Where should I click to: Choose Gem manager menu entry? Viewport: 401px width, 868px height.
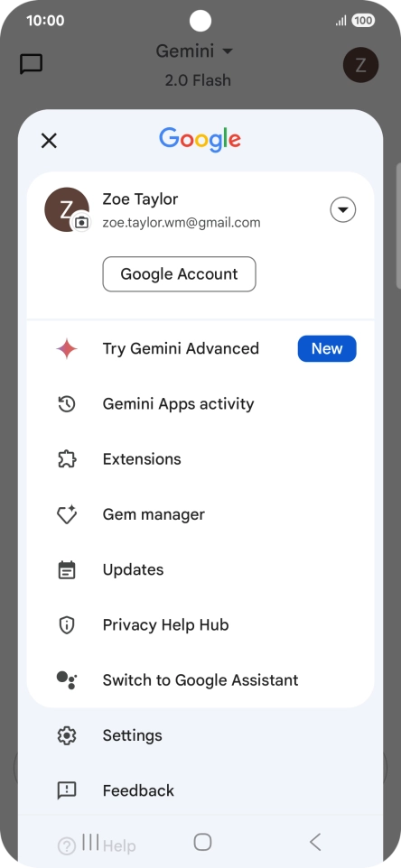pos(200,515)
